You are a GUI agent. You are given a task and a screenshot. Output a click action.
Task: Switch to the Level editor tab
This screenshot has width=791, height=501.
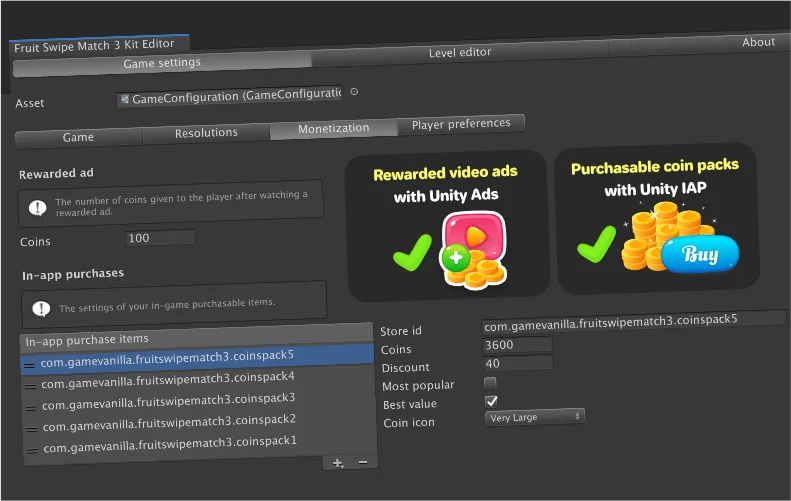[x=460, y=52]
